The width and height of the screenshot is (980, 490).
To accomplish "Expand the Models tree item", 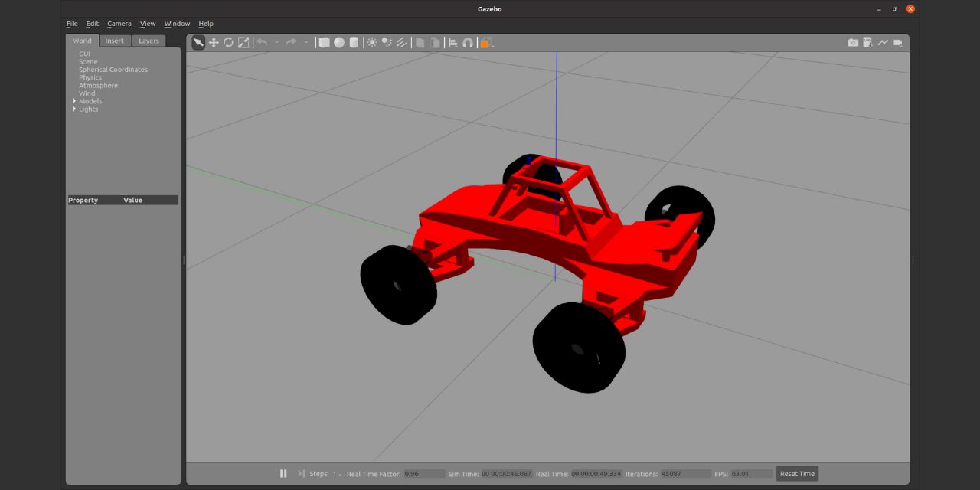I will pos(74,100).
